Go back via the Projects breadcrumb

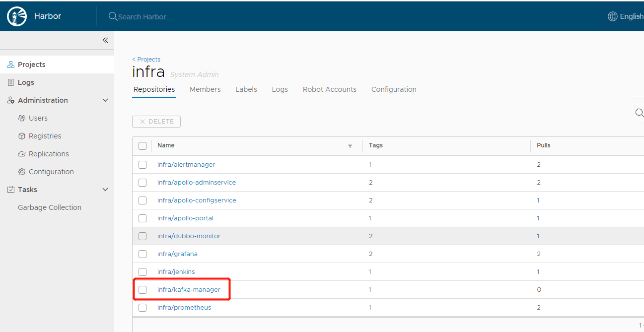click(x=146, y=59)
